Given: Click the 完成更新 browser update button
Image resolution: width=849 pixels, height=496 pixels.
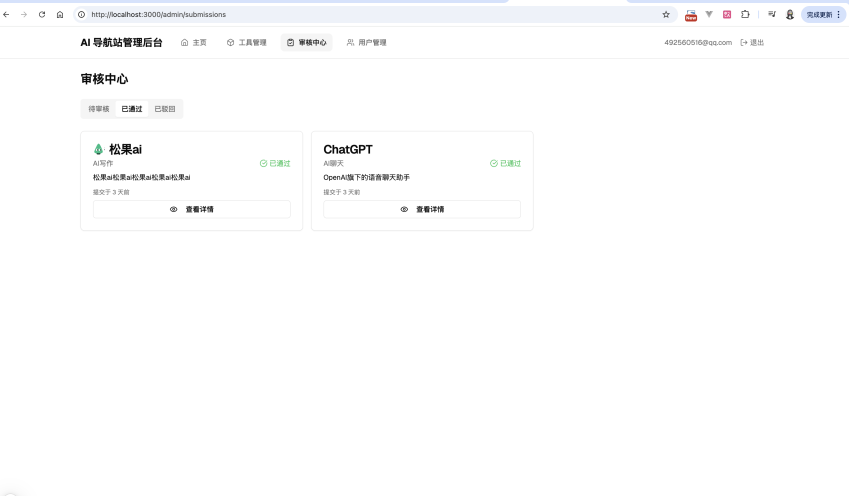Looking at the screenshot, I should coord(823,15).
